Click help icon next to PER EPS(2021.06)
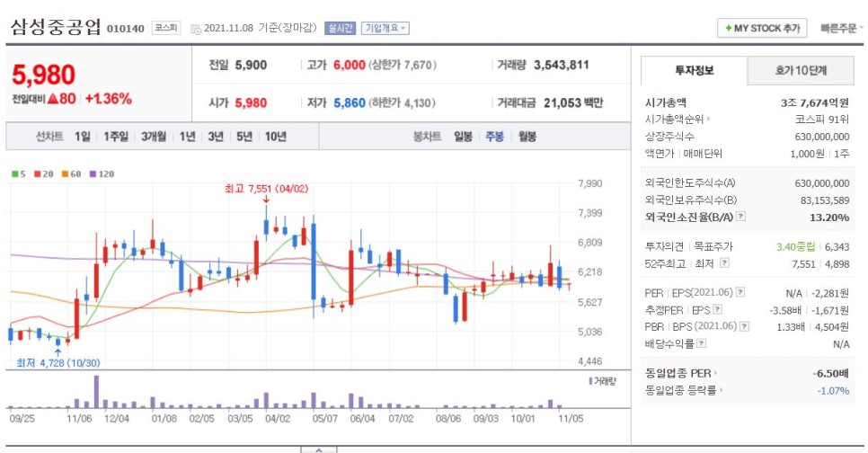Image resolution: width=868 pixels, height=453 pixels. coord(740,292)
